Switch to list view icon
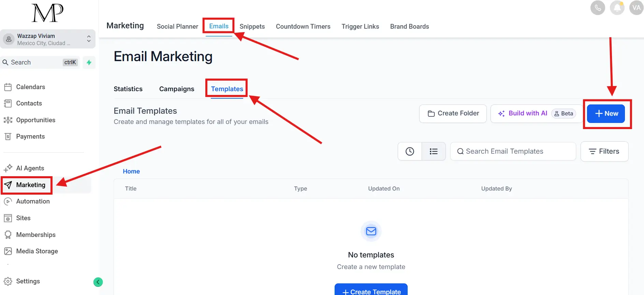Viewport: 644px width, 295px height. pos(434,151)
